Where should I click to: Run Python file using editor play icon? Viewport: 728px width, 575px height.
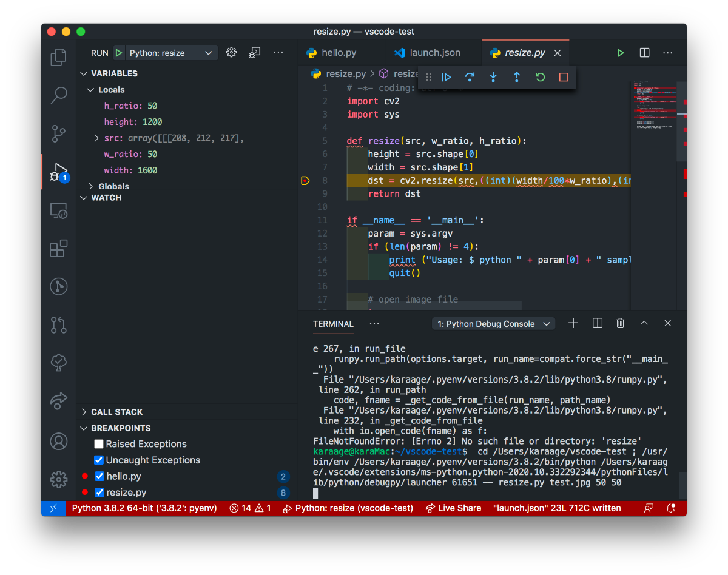point(620,53)
